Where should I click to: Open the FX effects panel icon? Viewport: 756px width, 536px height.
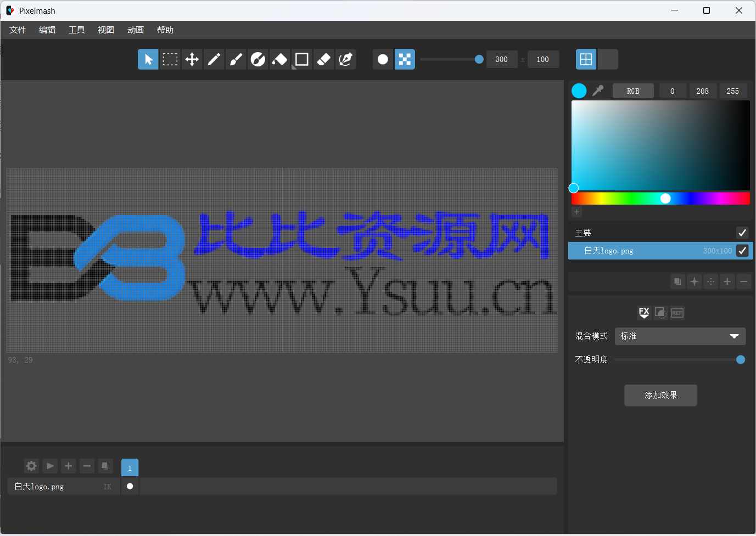click(644, 313)
